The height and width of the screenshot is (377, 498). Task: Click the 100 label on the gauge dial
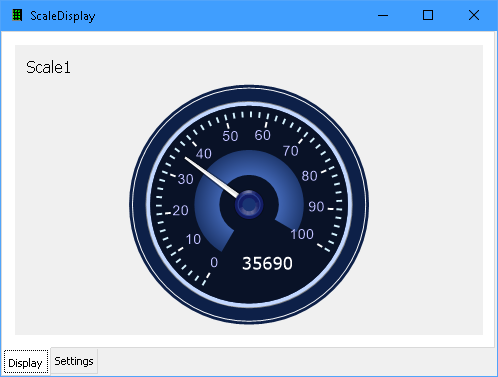point(302,234)
